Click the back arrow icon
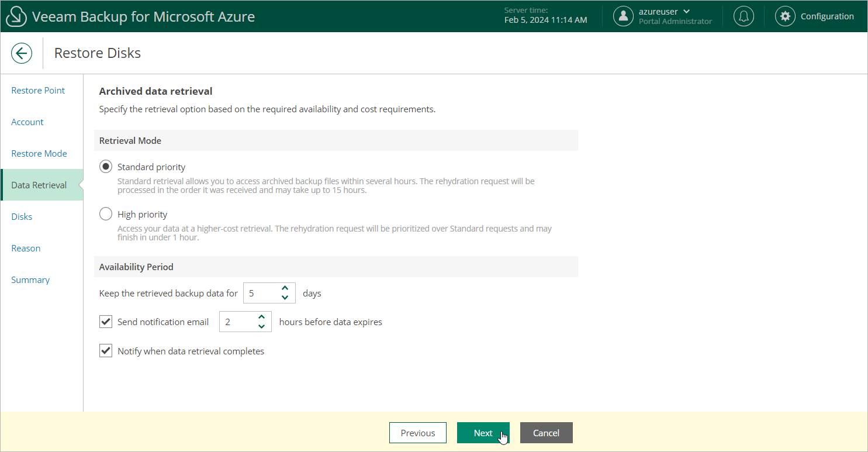The width and height of the screenshot is (868, 452). click(22, 53)
